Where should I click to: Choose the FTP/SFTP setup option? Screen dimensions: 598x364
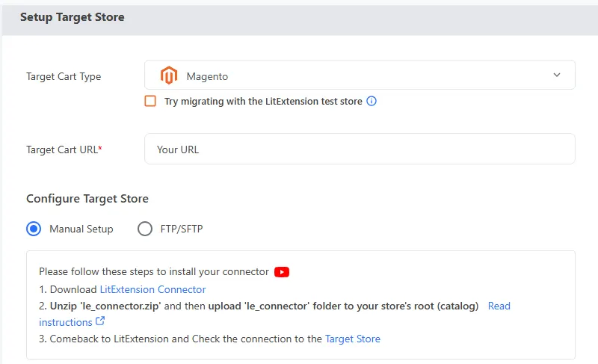pyautogui.click(x=145, y=229)
